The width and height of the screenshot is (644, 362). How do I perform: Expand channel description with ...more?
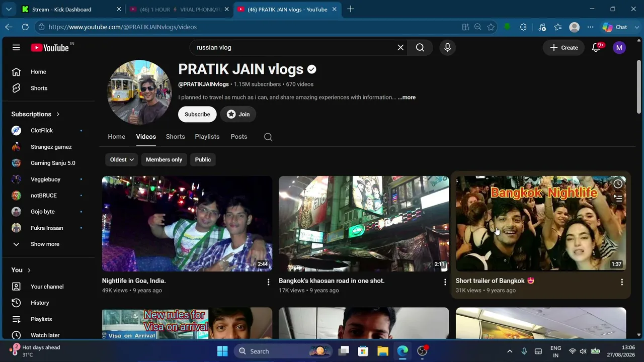pyautogui.click(x=407, y=98)
